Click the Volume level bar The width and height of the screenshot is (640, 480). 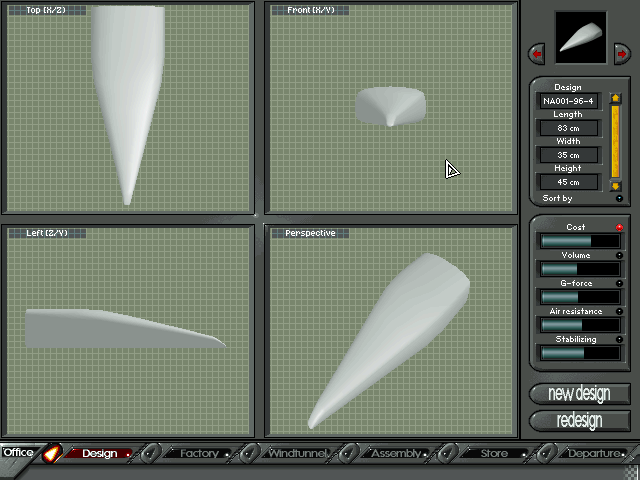click(x=580, y=269)
